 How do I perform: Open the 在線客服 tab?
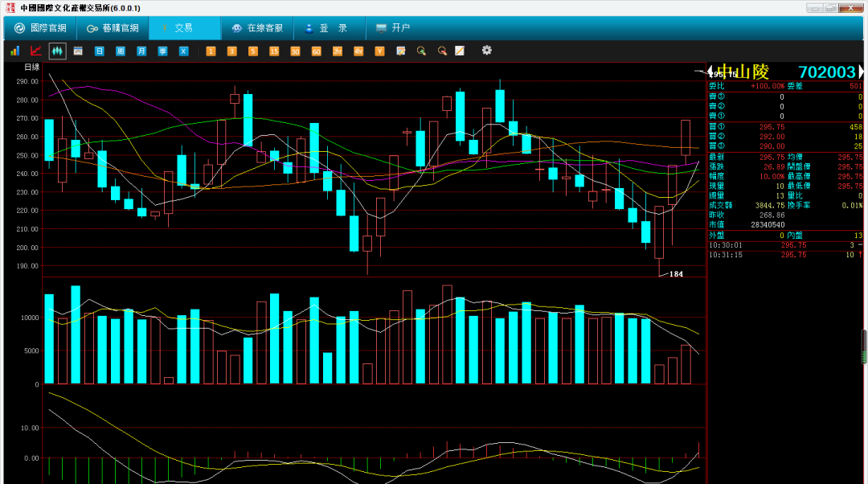point(257,27)
